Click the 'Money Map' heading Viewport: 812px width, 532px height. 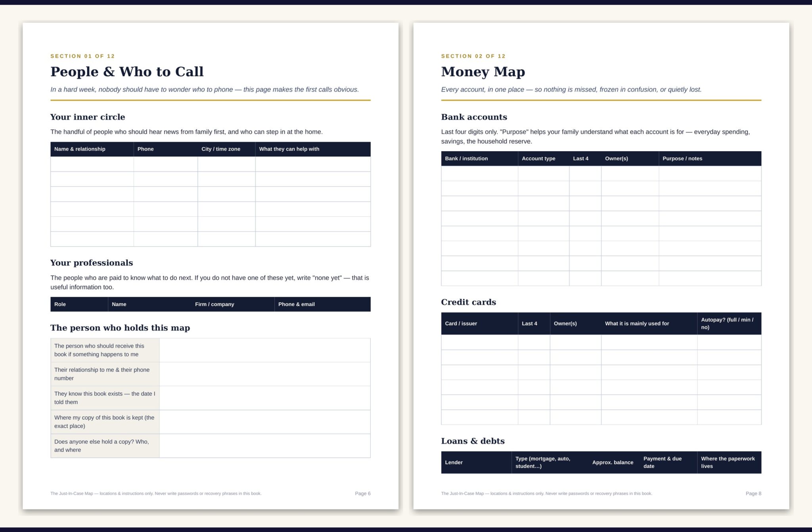(483, 72)
